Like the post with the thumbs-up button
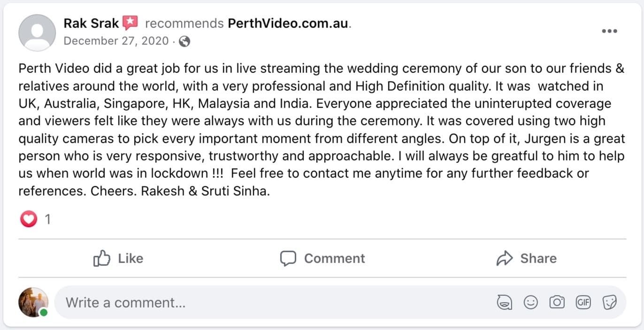 click(x=118, y=258)
